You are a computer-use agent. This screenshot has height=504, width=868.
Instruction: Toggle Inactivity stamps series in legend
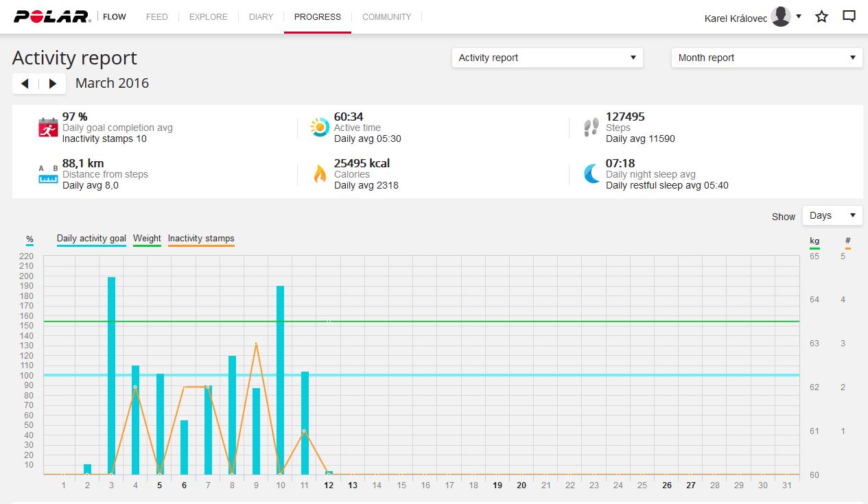click(201, 239)
